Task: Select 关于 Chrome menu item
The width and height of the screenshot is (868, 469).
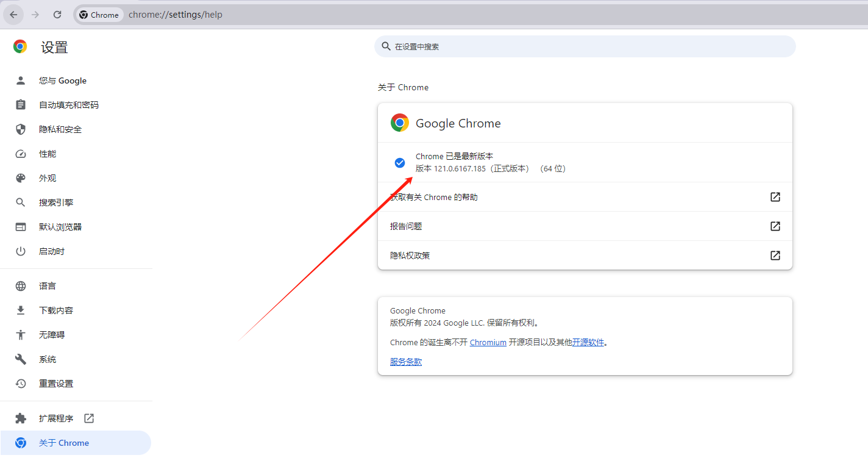Action: pos(76,443)
